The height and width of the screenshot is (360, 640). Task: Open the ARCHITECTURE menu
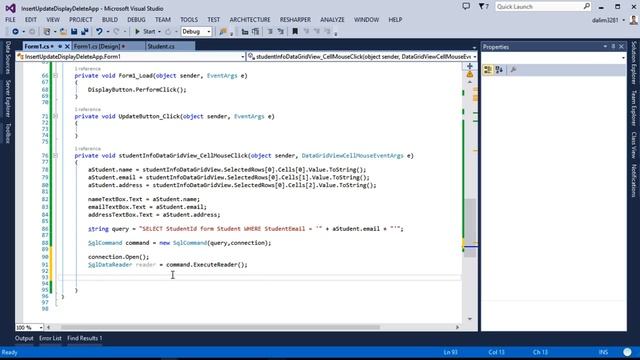(x=250, y=20)
